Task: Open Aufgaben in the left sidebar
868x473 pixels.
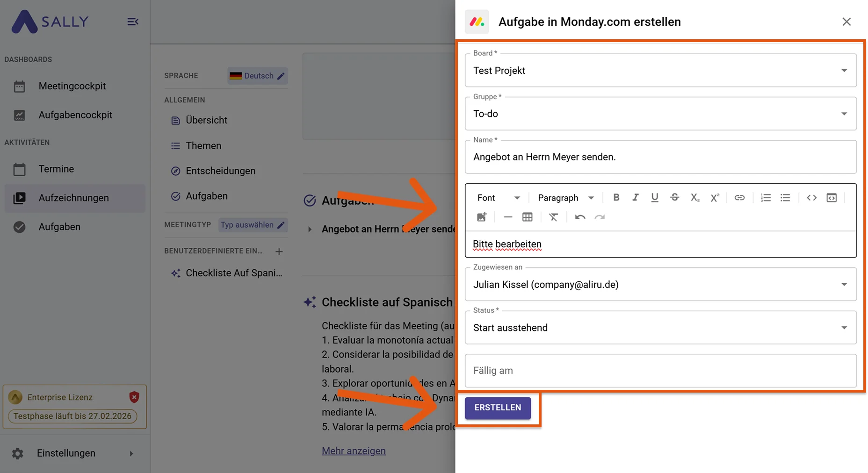Action: pyautogui.click(x=75, y=227)
